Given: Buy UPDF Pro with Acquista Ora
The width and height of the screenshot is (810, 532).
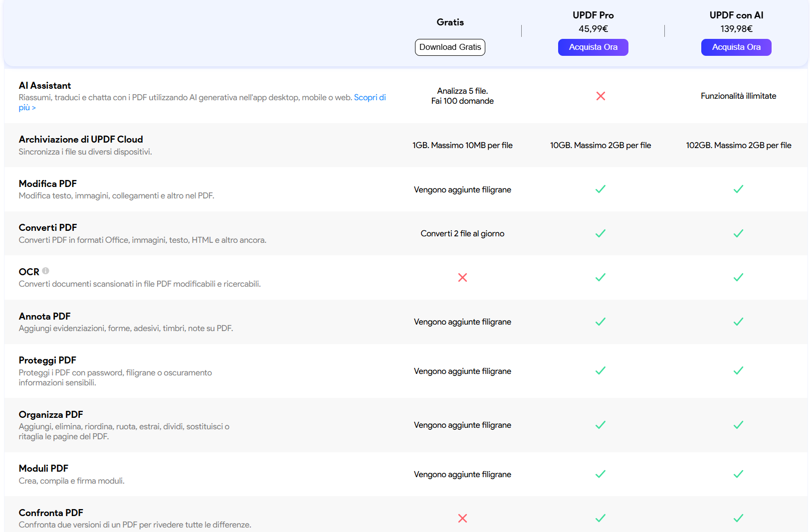Looking at the screenshot, I should click(593, 47).
